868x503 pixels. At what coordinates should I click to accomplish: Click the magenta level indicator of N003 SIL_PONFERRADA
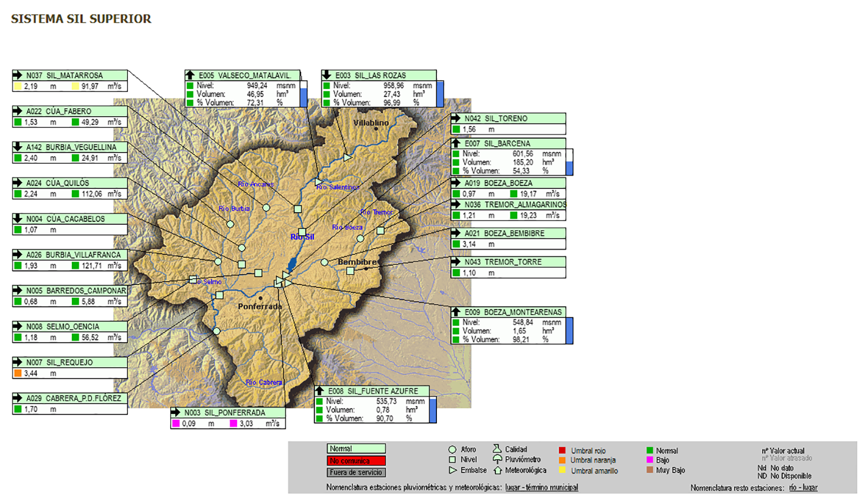[x=176, y=424]
